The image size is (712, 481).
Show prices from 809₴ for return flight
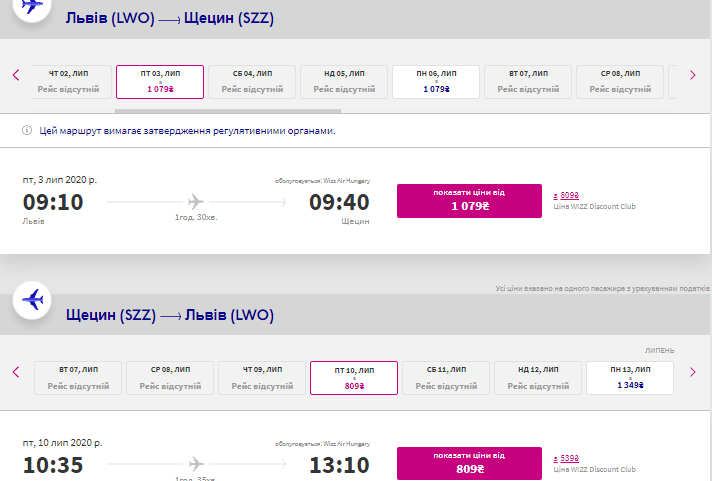pyautogui.click(x=469, y=463)
